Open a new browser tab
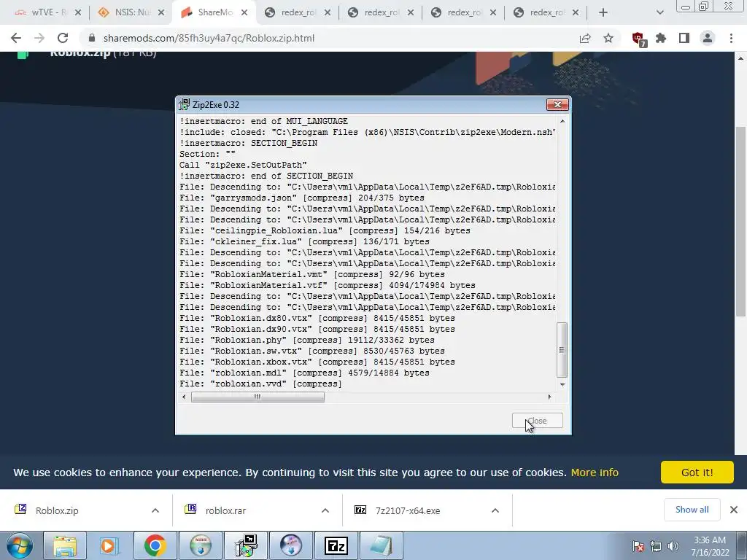747x560 pixels. coord(603,12)
